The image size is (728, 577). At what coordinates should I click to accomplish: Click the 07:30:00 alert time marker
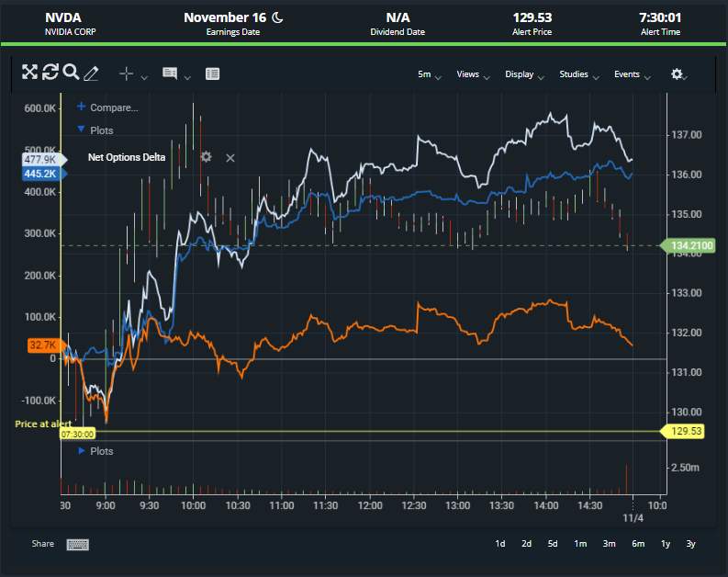click(x=77, y=435)
